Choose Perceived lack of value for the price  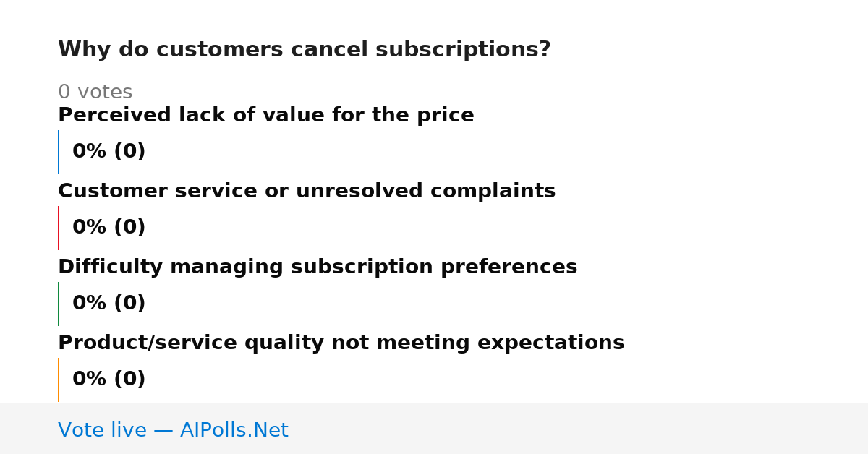click(x=266, y=115)
